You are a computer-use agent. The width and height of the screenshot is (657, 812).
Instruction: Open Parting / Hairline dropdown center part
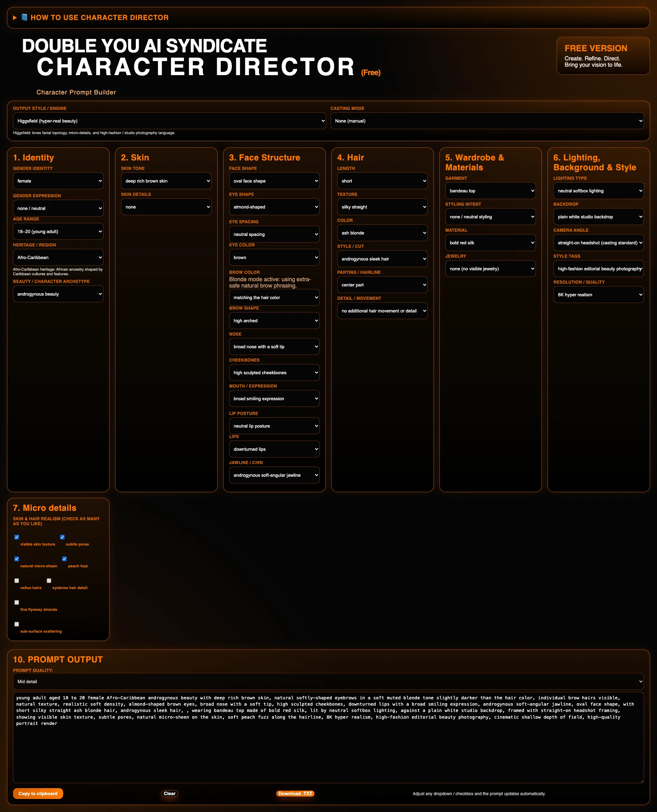(x=382, y=285)
